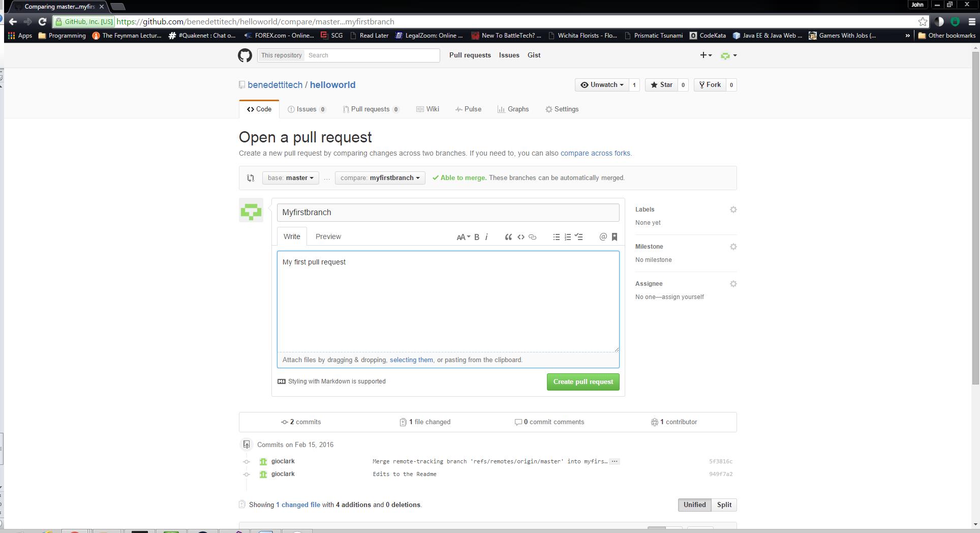This screenshot has width=980, height=533.
Task: Switch the diff view to Split
Action: [x=724, y=505]
